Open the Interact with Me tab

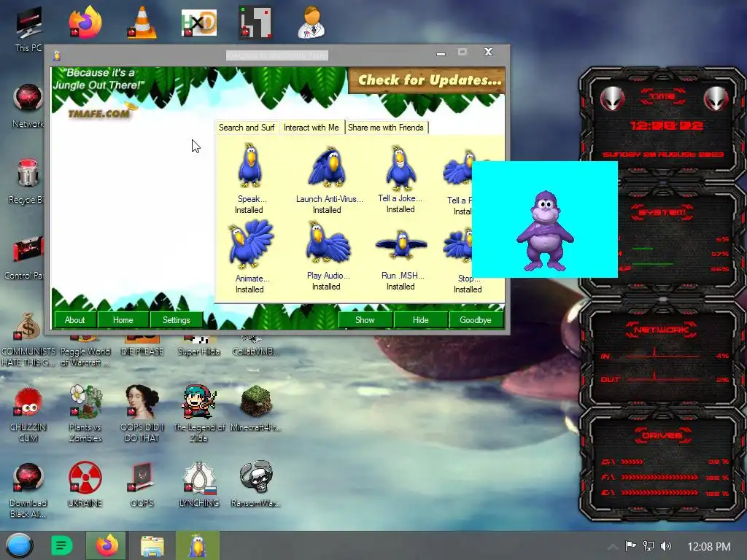[x=311, y=128]
